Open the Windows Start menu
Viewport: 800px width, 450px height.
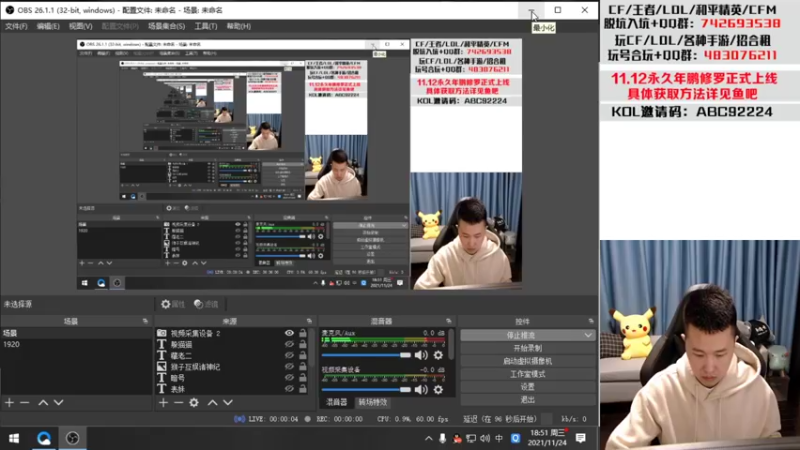[14, 438]
